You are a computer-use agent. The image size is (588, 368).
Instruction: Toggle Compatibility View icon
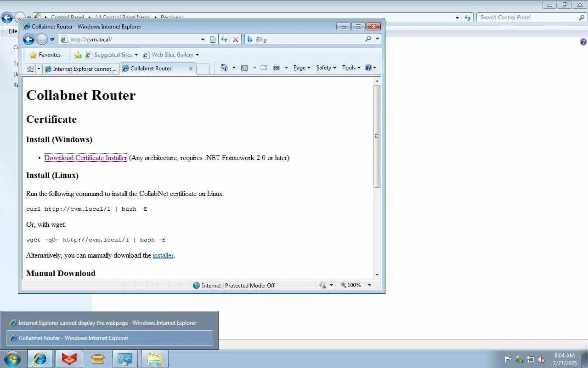pos(213,40)
